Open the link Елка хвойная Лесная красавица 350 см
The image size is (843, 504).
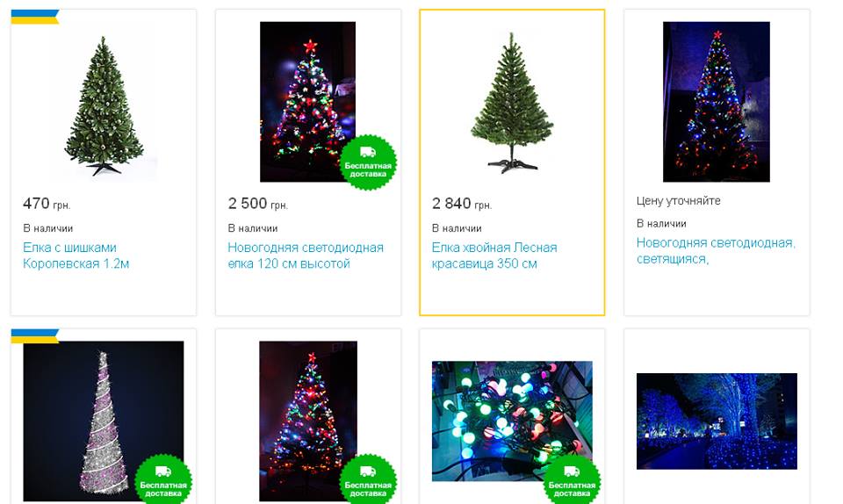494,256
